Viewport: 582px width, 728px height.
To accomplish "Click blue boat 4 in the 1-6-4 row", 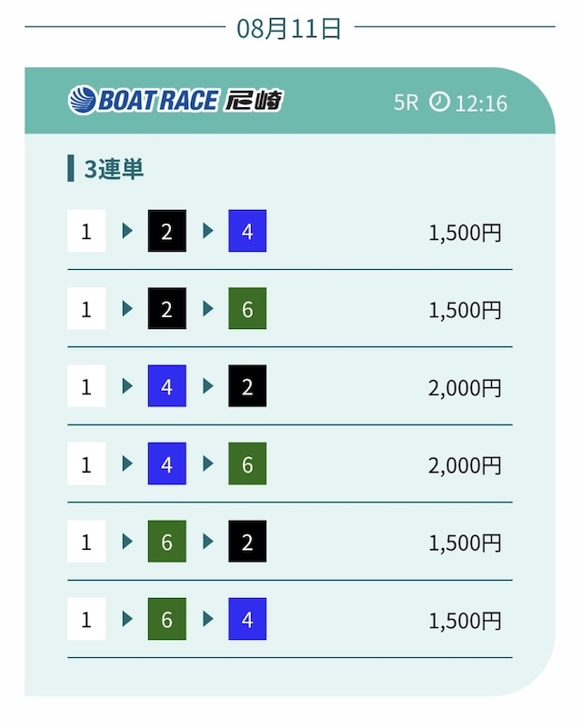I will click(247, 619).
